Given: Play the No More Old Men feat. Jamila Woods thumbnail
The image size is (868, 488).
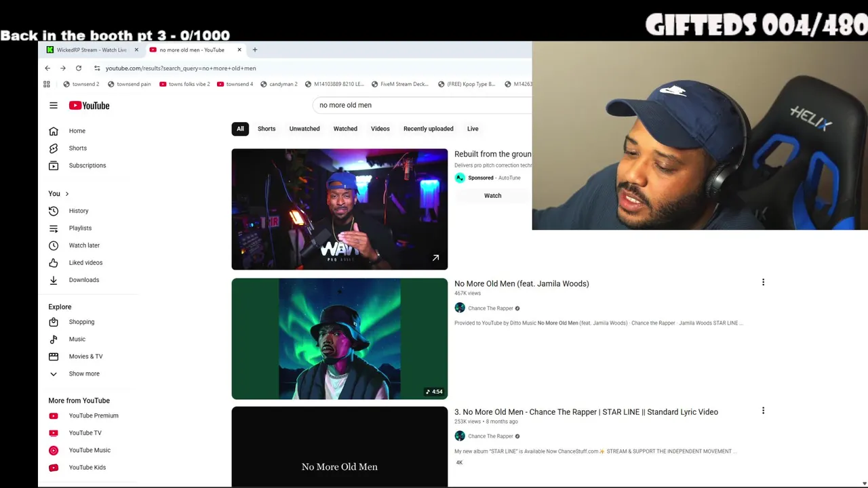Looking at the screenshot, I should [340, 339].
